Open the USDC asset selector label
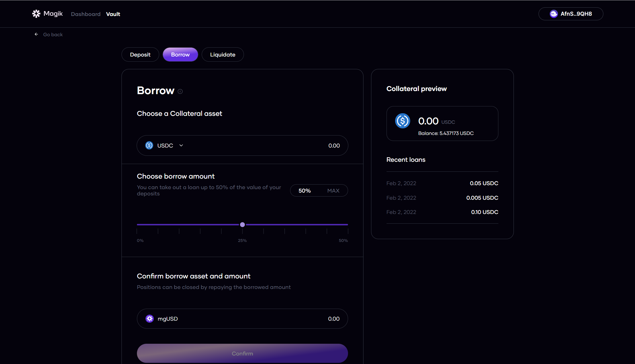This screenshot has width=635, height=364. point(165,145)
